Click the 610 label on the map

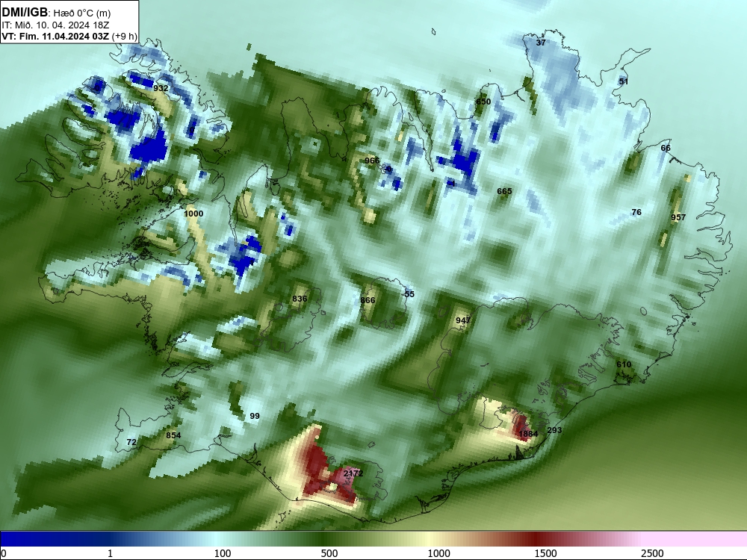click(624, 364)
